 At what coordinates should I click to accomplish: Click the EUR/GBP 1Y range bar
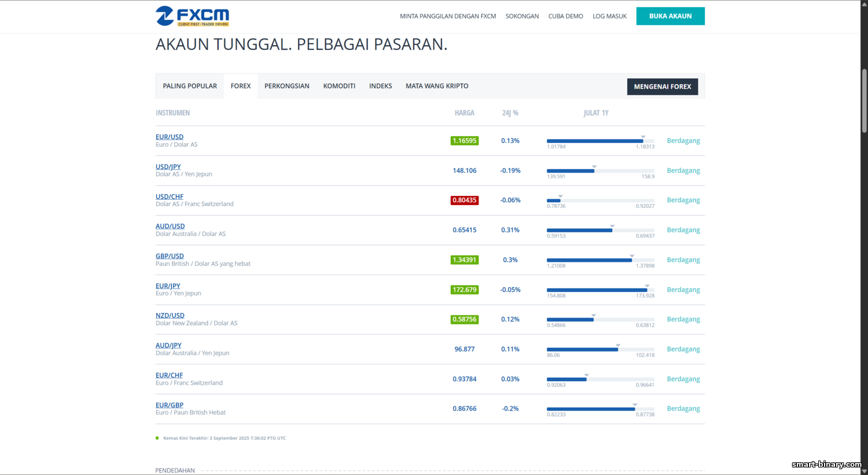tap(600, 409)
